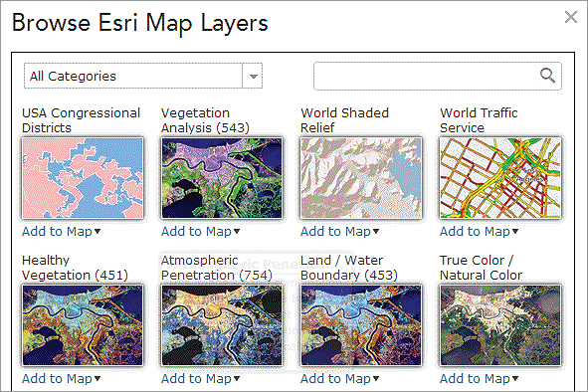Add World Traffic Service to map
This screenshot has height=392, width=588.
coord(479,232)
